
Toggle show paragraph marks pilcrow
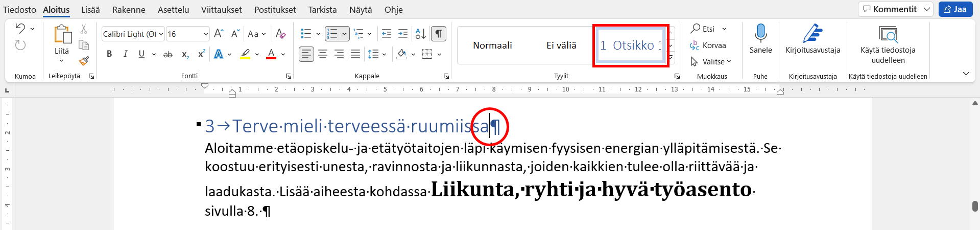[x=439, y=34]
